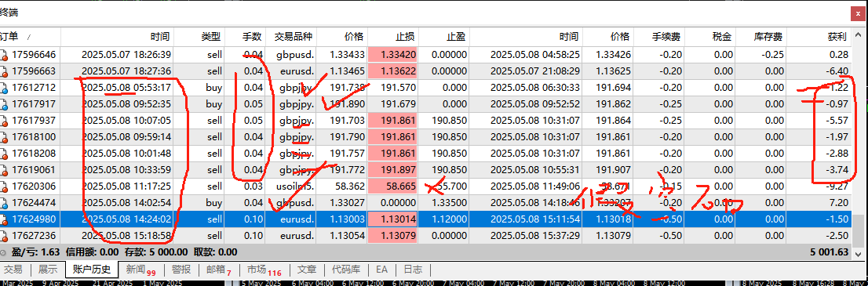Open the 新闻 news tab

[x=140, y=270]
